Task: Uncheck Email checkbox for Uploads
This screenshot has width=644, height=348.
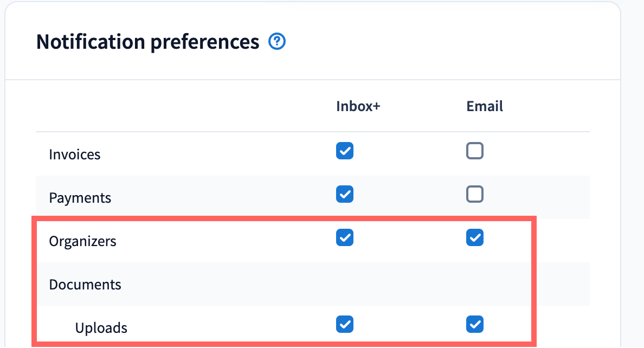Action: [x=475, y=324]
